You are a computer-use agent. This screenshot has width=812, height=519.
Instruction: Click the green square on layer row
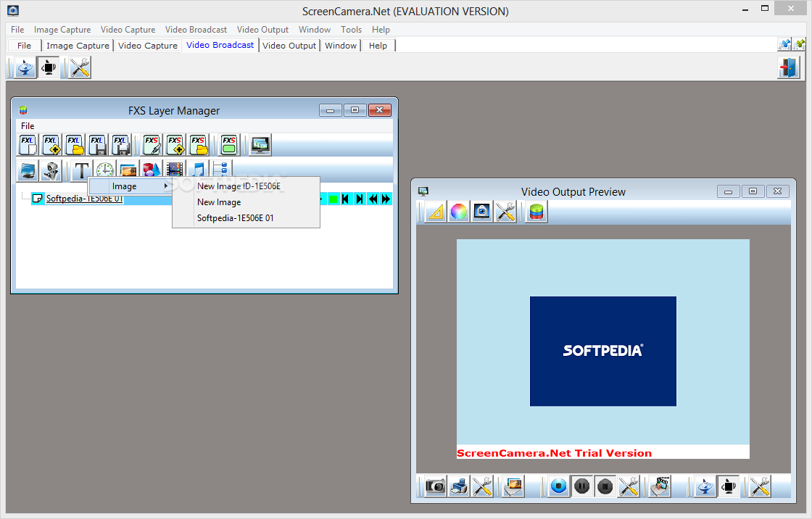click(333, 199)
